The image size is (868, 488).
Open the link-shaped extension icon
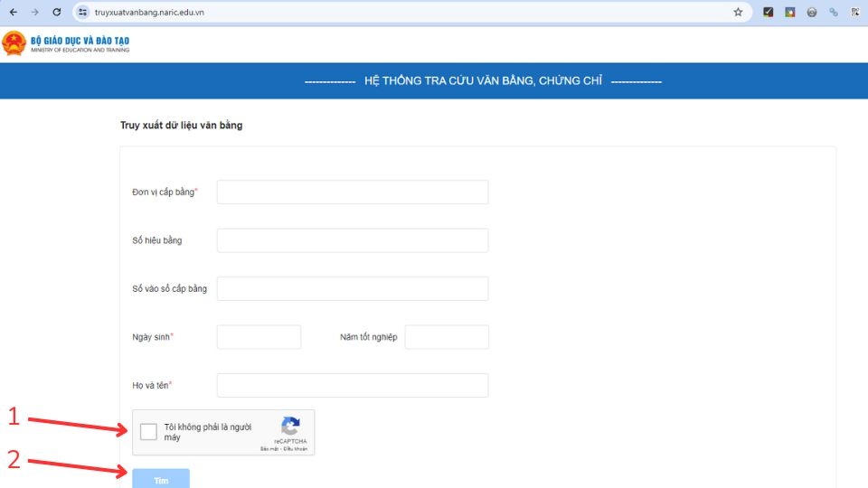coord(834,12)
